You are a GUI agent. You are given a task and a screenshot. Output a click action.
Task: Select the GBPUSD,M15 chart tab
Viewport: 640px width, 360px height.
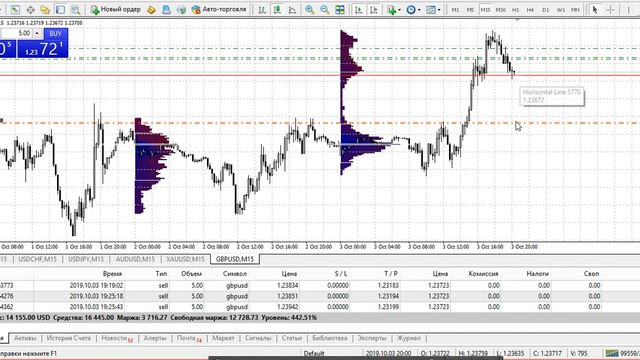click(x=235, y=259)
